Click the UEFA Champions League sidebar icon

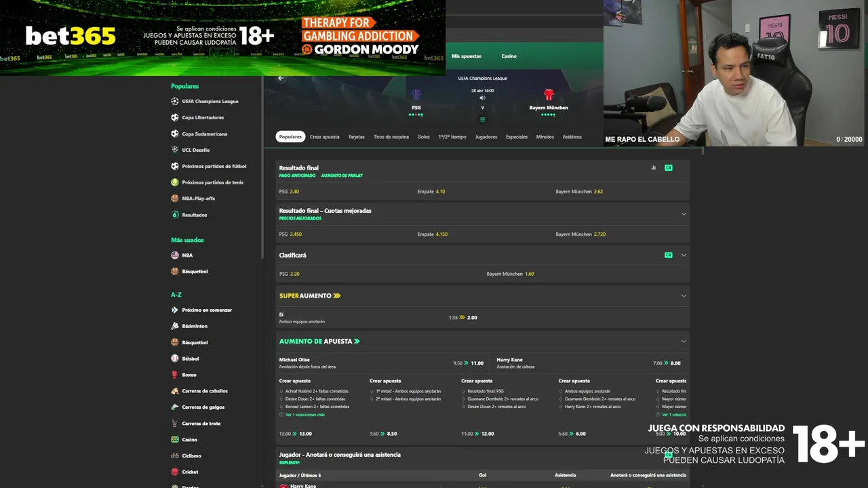175,101
